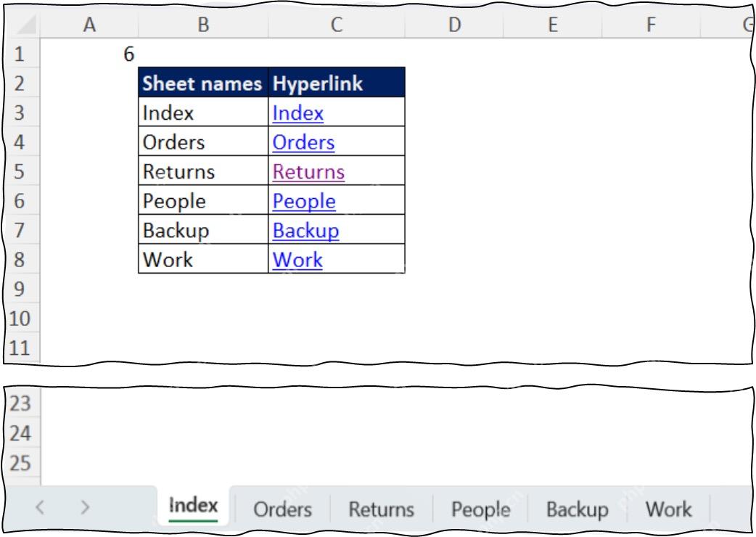Screen dimensions: 756x537
Task: Switch to the People sheet tab
Action: point(481,509)
